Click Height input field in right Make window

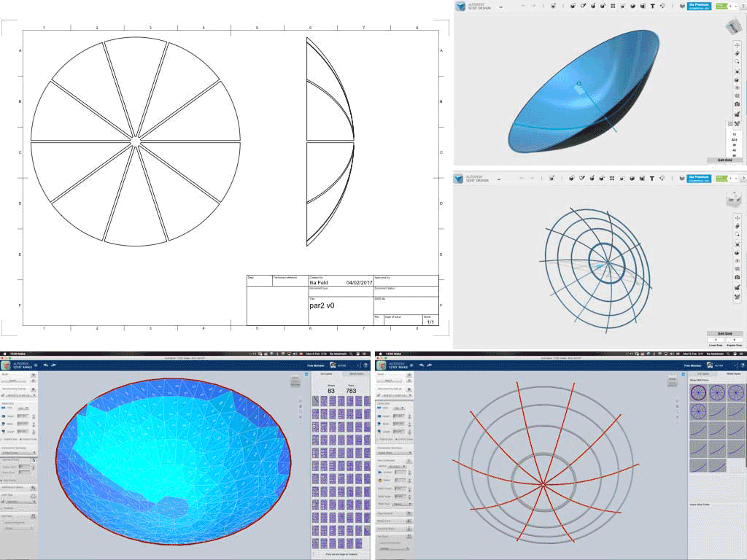point(399,416)
